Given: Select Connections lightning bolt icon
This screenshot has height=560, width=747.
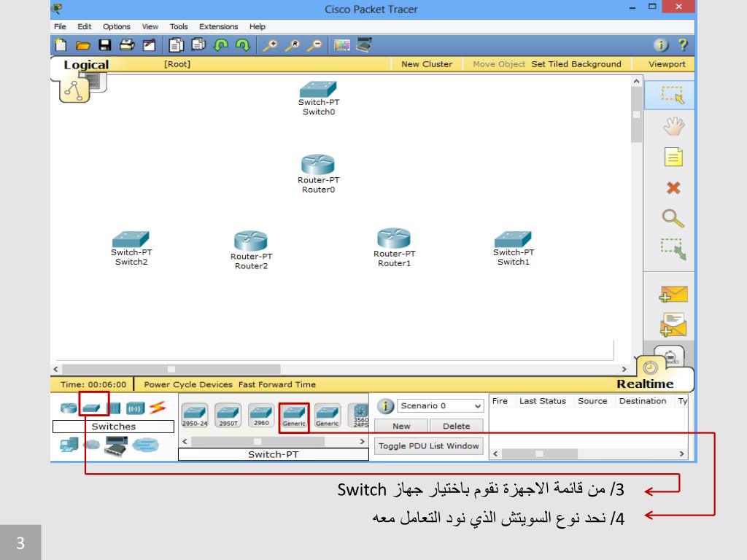Looking at the screenshot, I should coord(158,408).
